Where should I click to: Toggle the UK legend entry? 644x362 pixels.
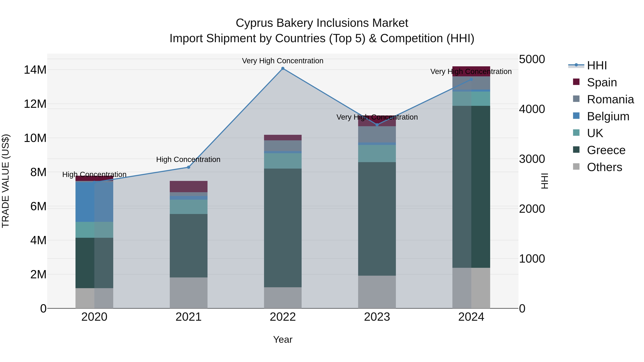pos(588,133)
